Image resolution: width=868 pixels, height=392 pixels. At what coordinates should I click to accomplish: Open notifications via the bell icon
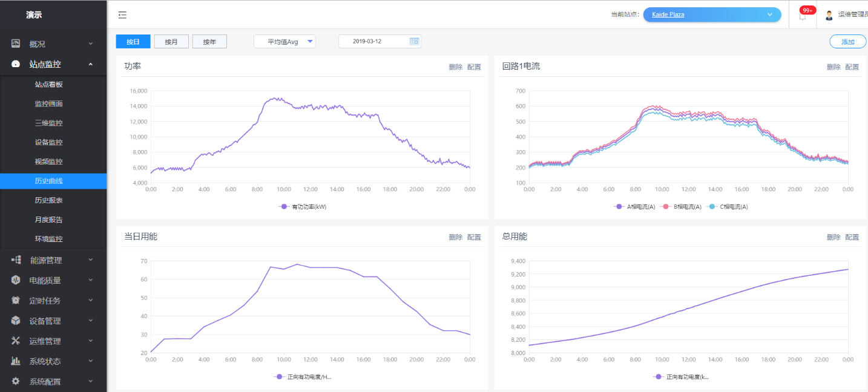pos(803,16)
